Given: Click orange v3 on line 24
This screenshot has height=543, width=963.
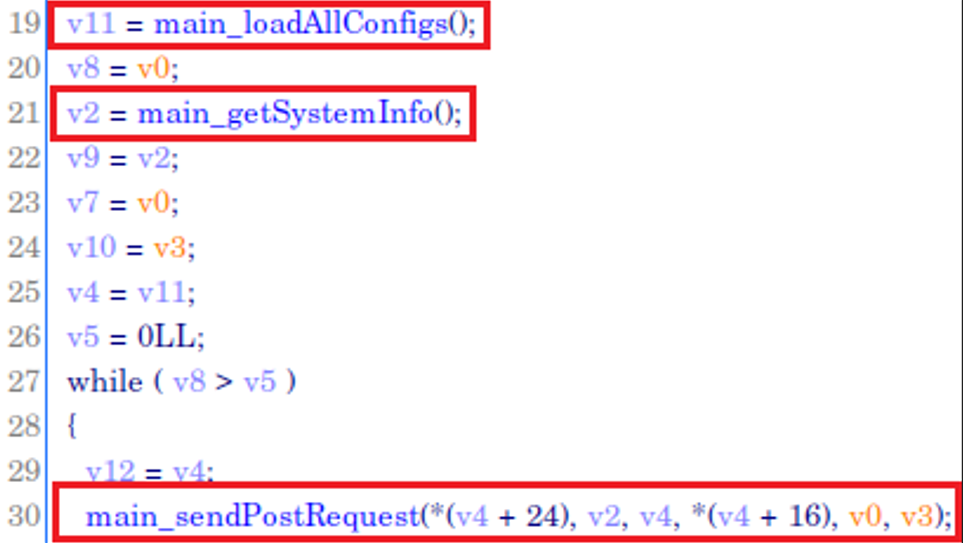Looking at the screenshot, I should pyautogui.click(x=169, y=248).
